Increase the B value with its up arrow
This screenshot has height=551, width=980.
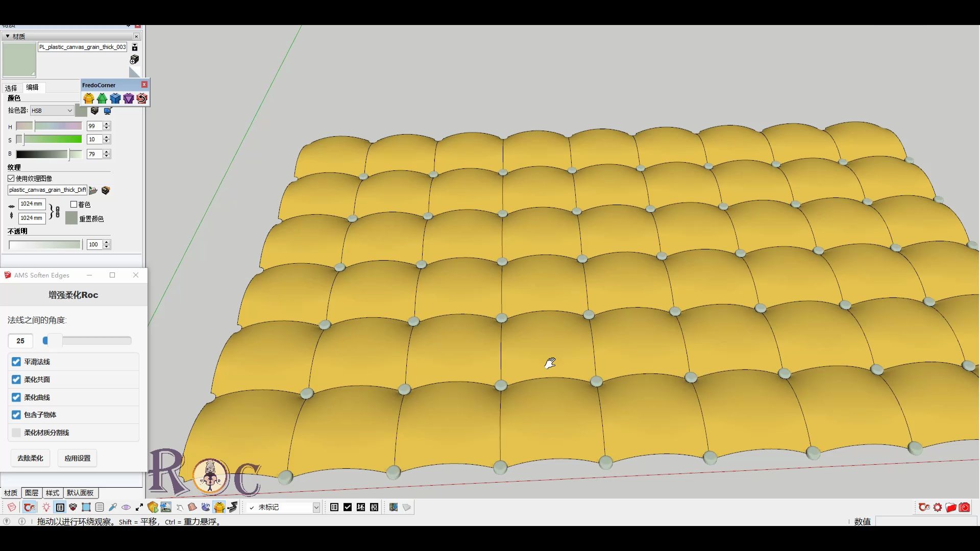(107, 152)
